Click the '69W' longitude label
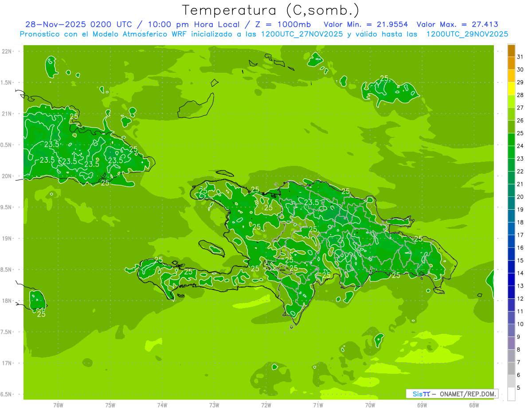This screenshot has height=411, width=532. pyautogui.click(x=422, y=405)
